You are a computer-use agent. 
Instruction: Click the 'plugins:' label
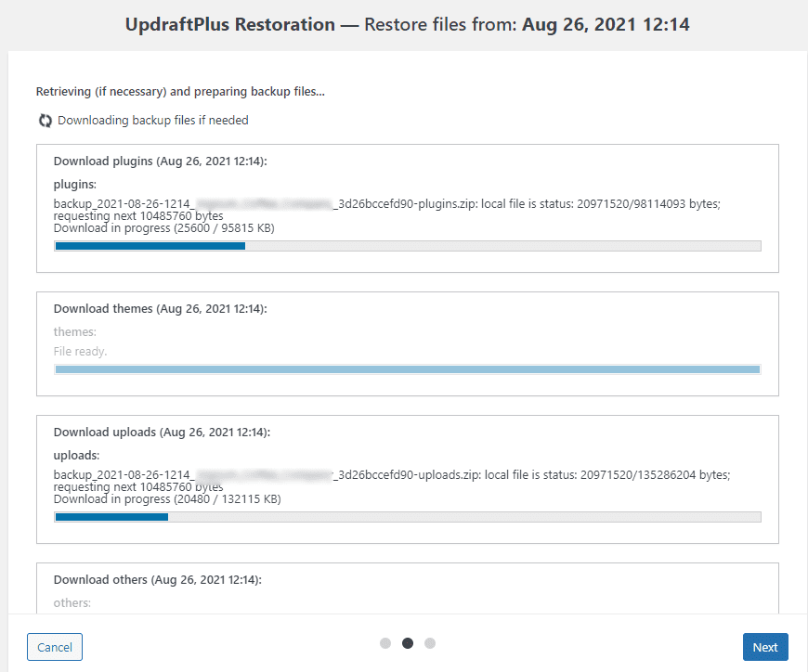pos(74,185)
